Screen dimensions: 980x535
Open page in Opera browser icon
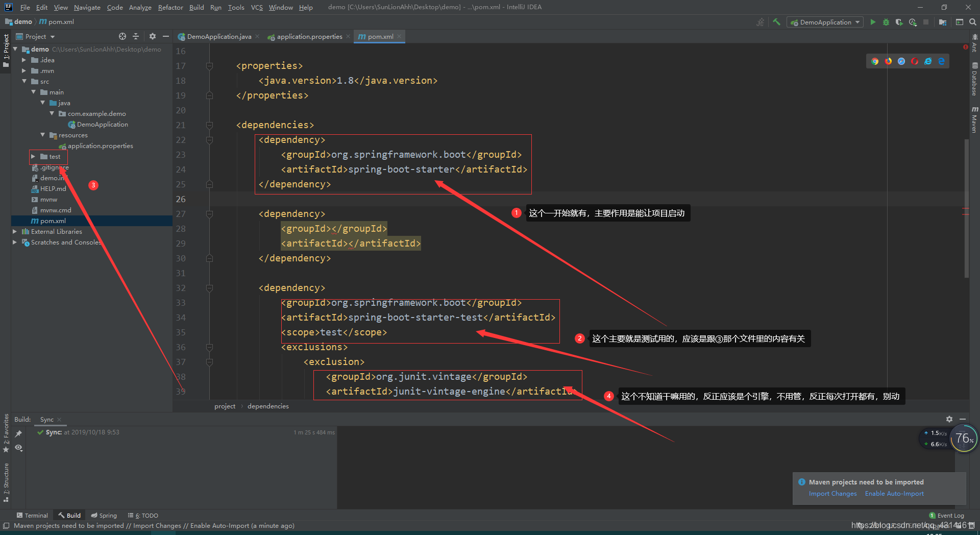click(915, 61)
